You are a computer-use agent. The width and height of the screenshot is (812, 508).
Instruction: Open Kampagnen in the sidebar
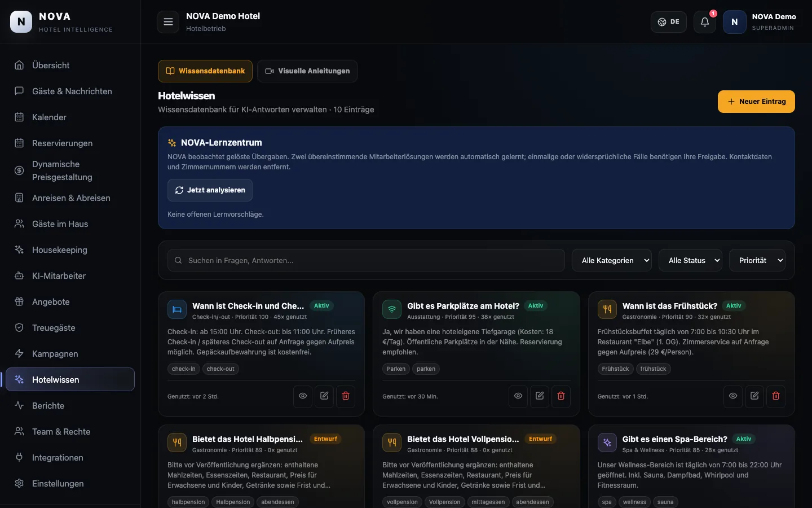(x=70, y=353)
